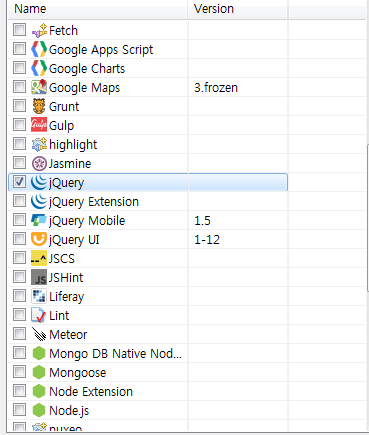Click the orange jQuery UI icon
The width and height of the screenshot is (369, 435).
click(39, 239)
